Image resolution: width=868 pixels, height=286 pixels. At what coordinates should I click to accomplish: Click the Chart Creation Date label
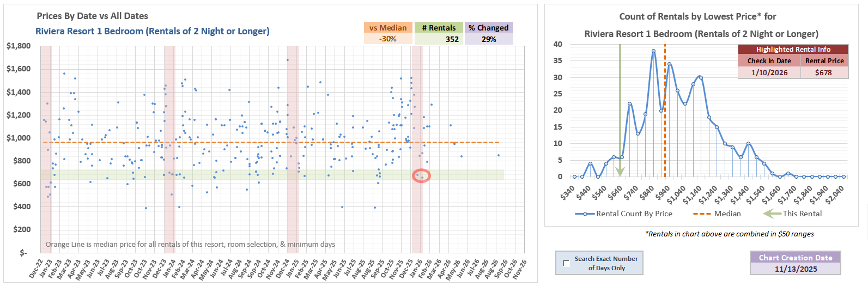tap(796, 257)
